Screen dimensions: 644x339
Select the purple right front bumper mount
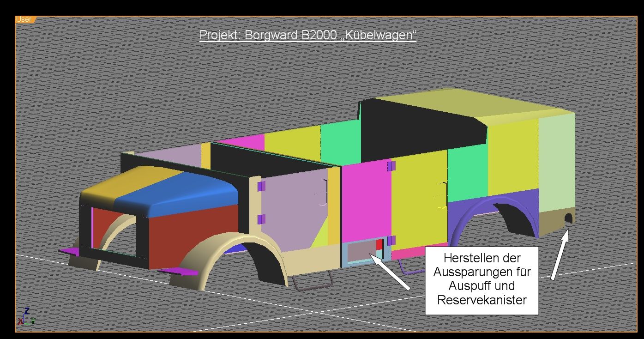tap(178, 271)
